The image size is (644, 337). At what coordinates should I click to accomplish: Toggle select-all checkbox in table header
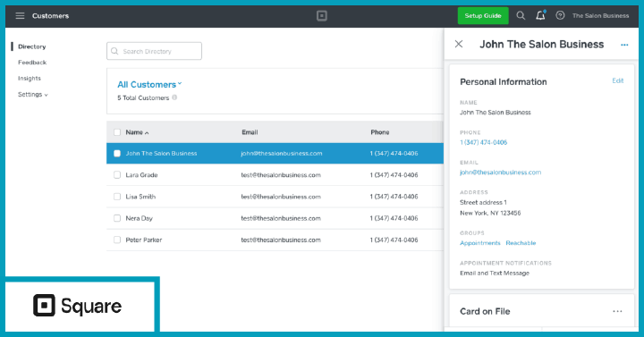point(117,132)
